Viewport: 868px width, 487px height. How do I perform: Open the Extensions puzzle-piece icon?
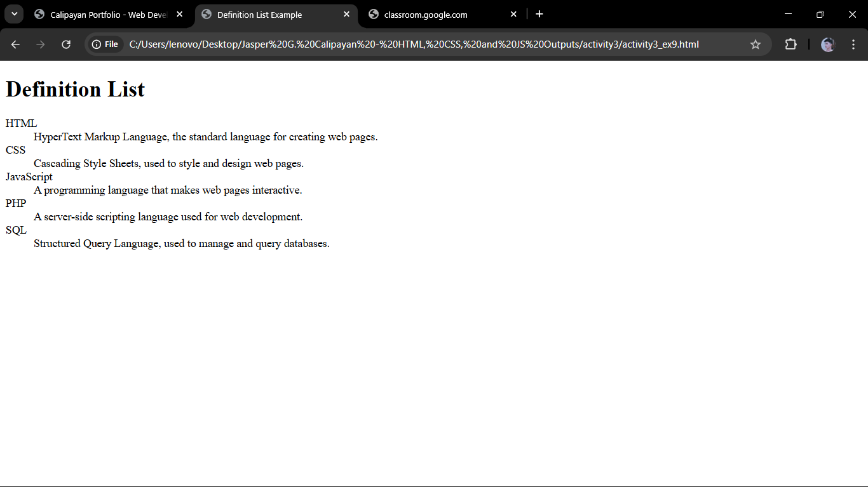[x=790, y=44]
